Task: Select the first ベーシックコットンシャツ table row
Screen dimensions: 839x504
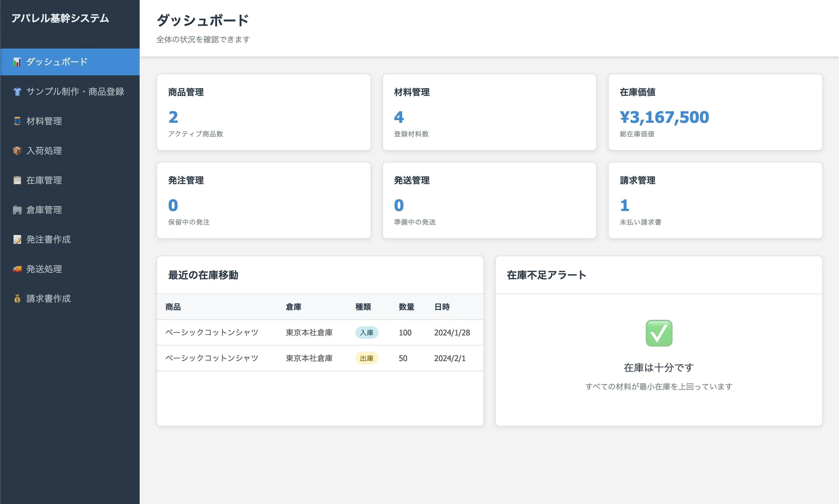Action: click(212, 332)
